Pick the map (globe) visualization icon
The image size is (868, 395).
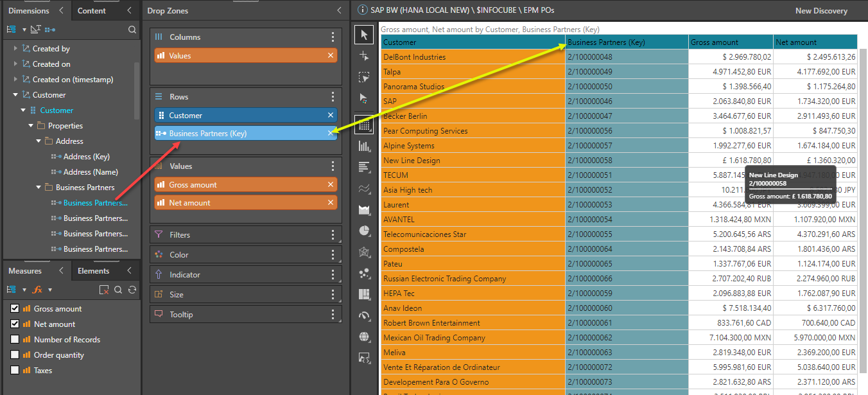click(x=364, y=337)
